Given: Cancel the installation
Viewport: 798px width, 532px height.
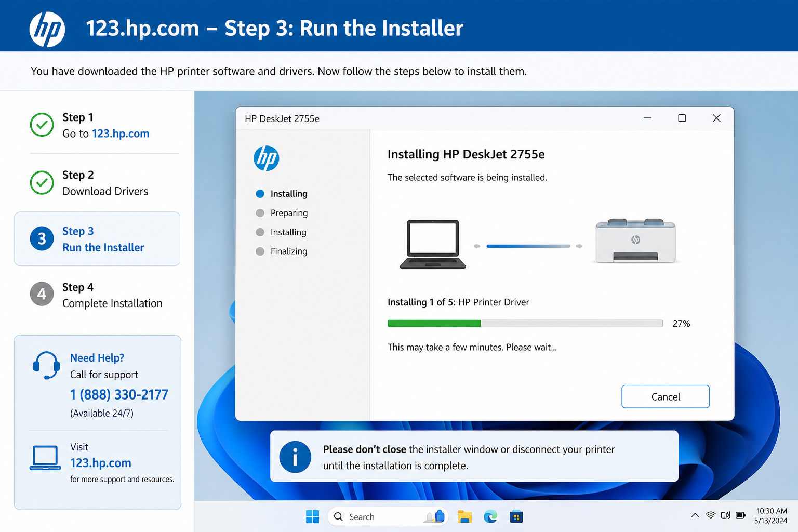Looking at the screenshot, I should 666,396.
